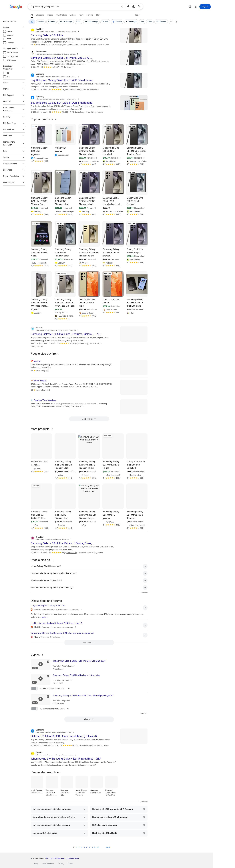This screenshot has height=868, width=235.
Task: Click inside the search query input field
Action: click(x=74, y=6)
